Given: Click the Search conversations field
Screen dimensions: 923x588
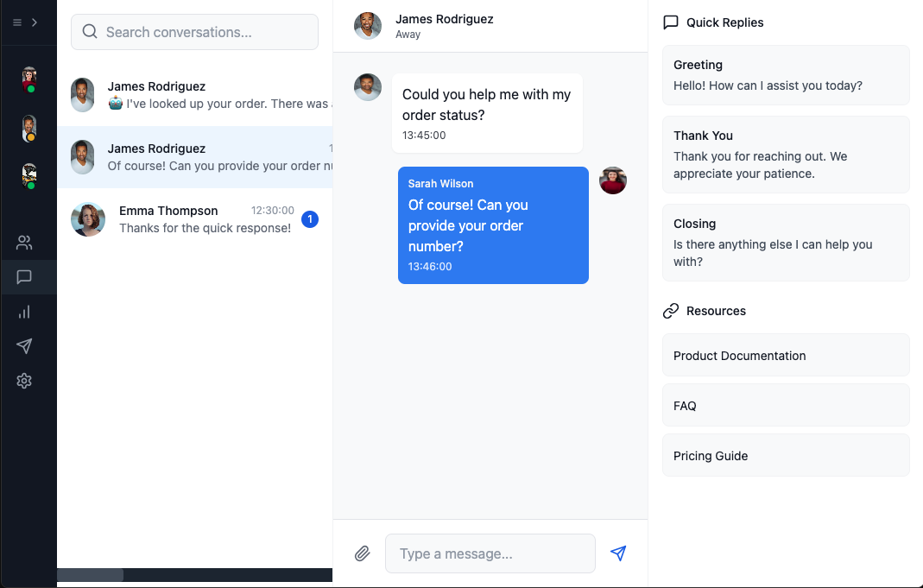Looking at the screenshot, I should pos(195,32).
